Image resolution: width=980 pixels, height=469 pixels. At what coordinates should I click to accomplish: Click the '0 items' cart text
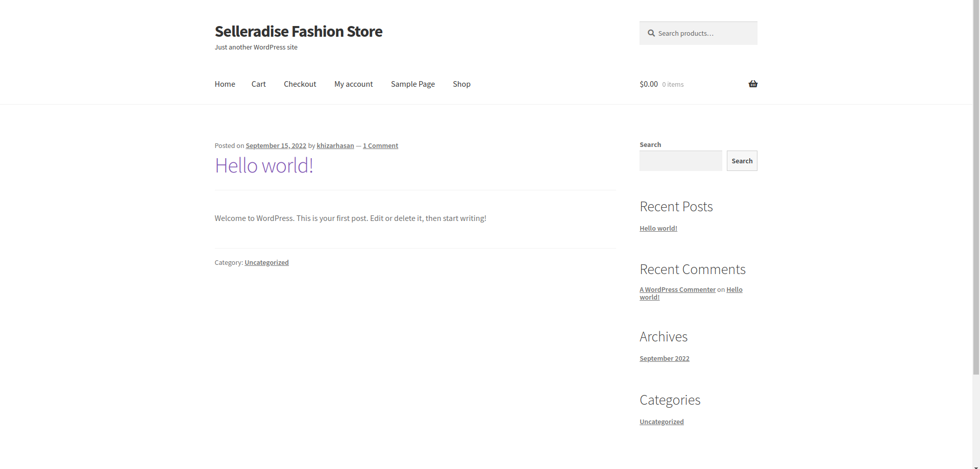[673, 85]
